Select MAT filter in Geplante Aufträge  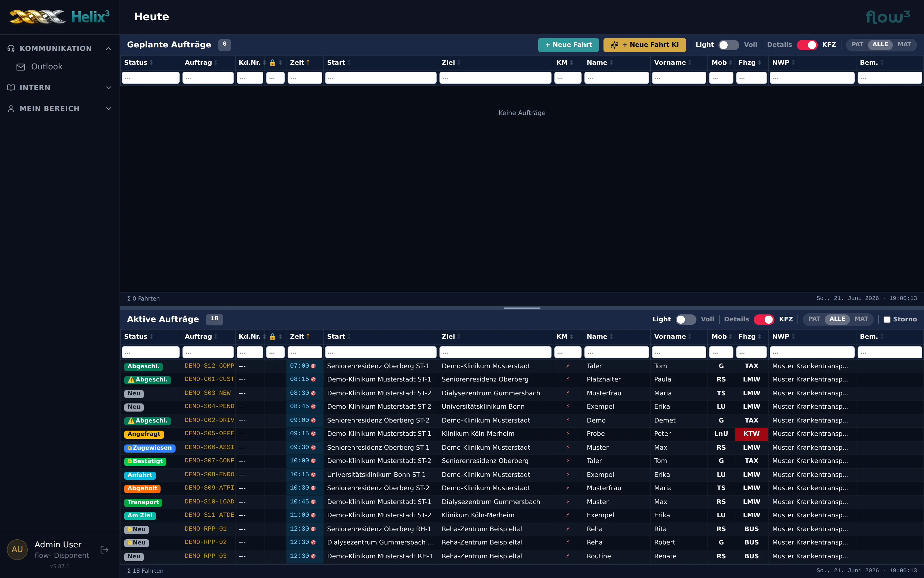coord(904,44)
